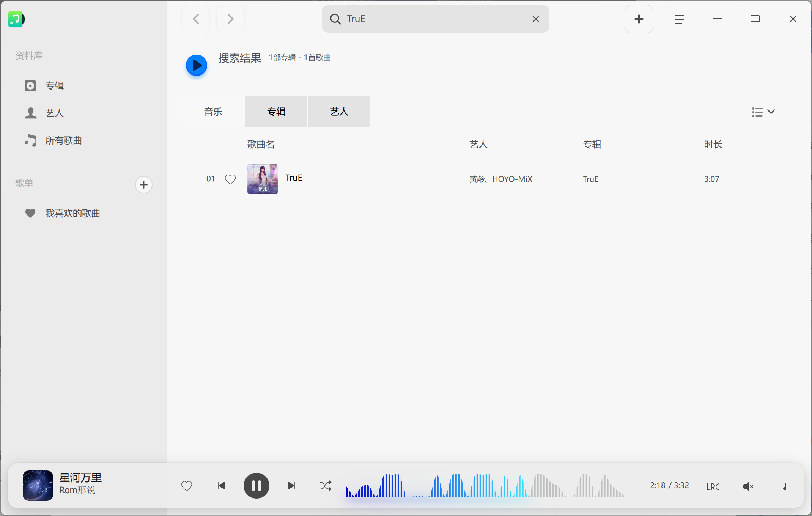Click the 星河万里 album art in player bar
The width and height of the screenshot is (812, 516).
[38, 486]
